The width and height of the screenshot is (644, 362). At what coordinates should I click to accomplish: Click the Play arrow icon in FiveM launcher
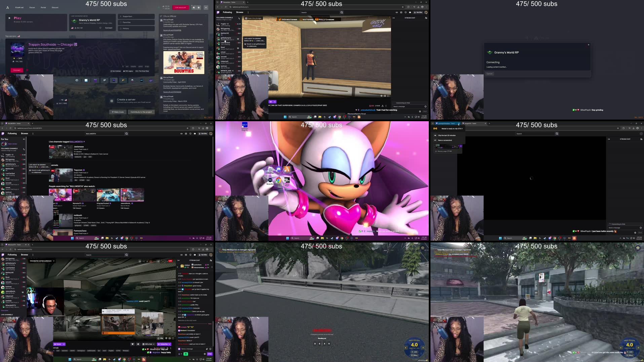tap(9, 18)
